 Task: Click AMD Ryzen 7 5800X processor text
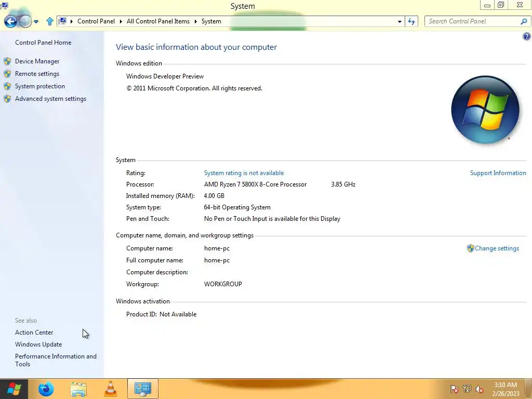[x=255, y=184]
